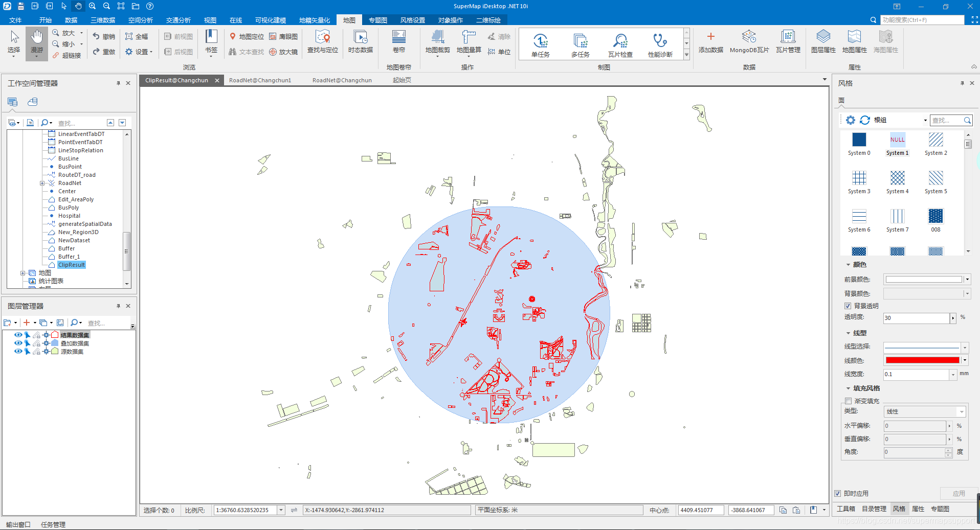The width and height of the screenshot is (980, 530).
Task: Click 透明度 input field
Action: (916, 318)
